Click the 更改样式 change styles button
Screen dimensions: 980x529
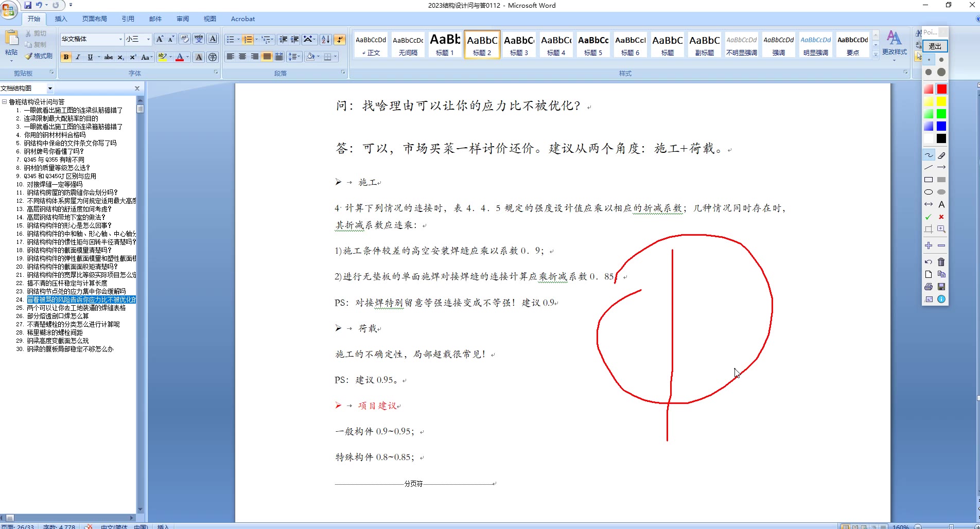click(x=895, y=45)
